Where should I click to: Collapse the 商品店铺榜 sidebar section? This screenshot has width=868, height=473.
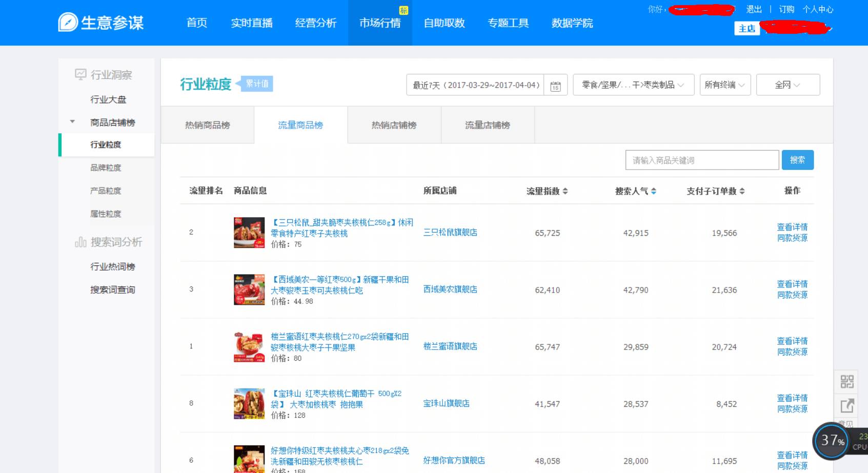point(71,121)
